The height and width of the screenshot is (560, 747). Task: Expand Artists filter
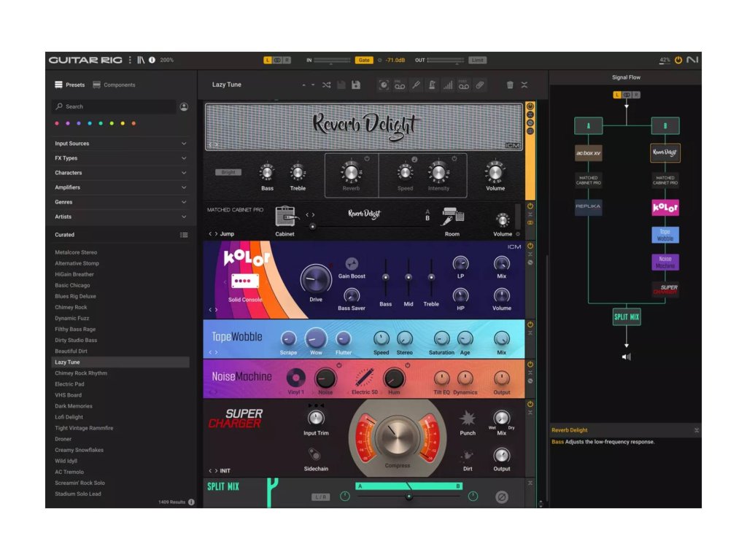pos(120,217)
